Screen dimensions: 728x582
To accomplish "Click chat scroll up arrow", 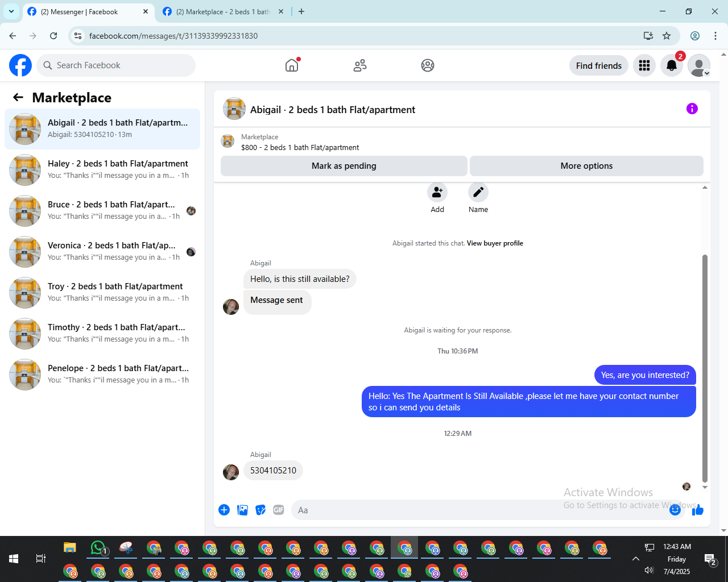I will 705,187.
